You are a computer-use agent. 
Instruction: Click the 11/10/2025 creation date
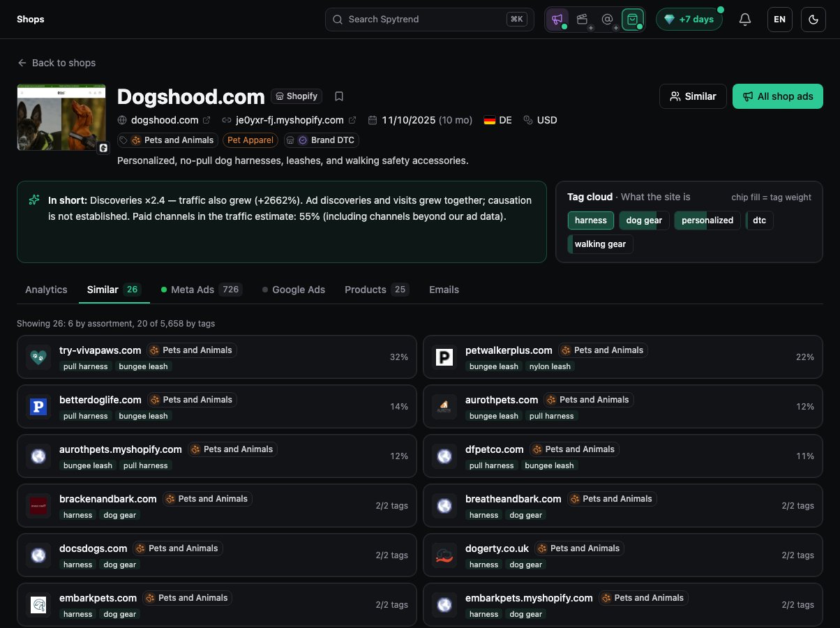[408, 120]
